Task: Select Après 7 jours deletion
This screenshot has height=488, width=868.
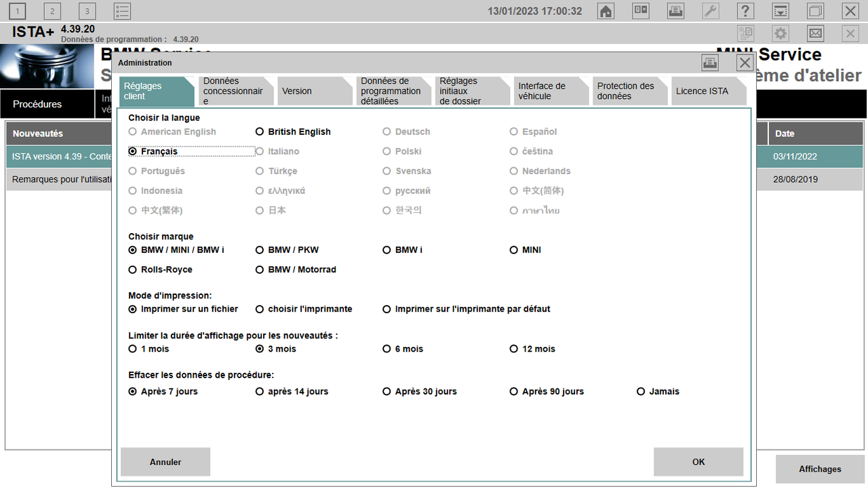Action: click(x=163, y=391)
